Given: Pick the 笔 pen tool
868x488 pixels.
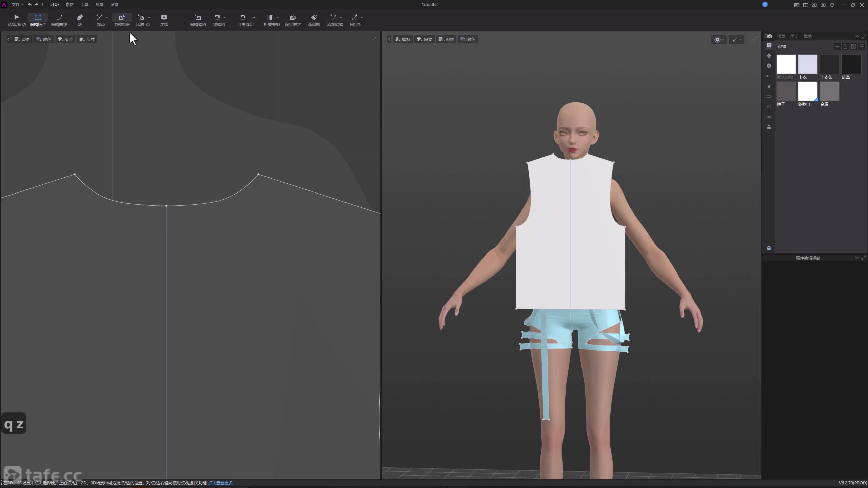Looking at the screenshot, I should click(80, 20).
